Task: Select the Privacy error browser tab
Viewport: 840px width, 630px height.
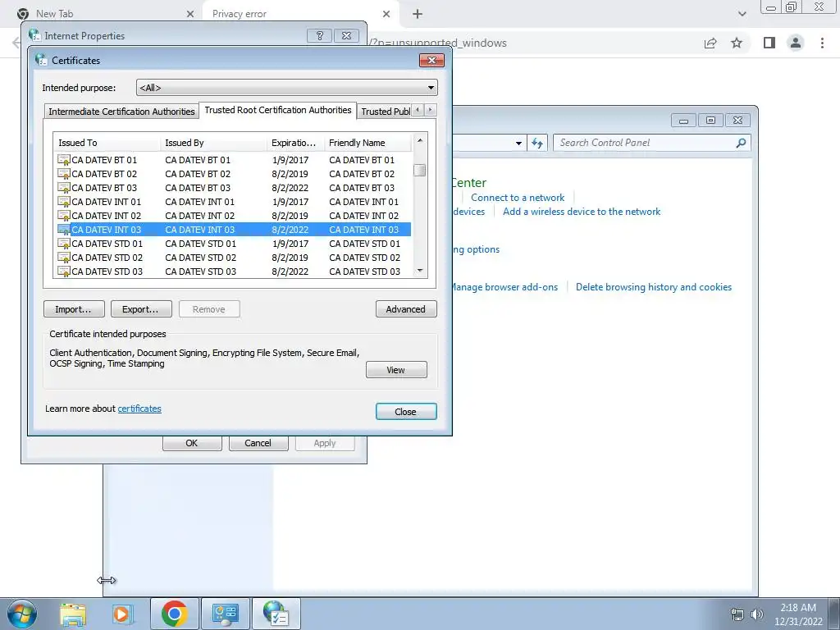Action: tap(300, 14)
